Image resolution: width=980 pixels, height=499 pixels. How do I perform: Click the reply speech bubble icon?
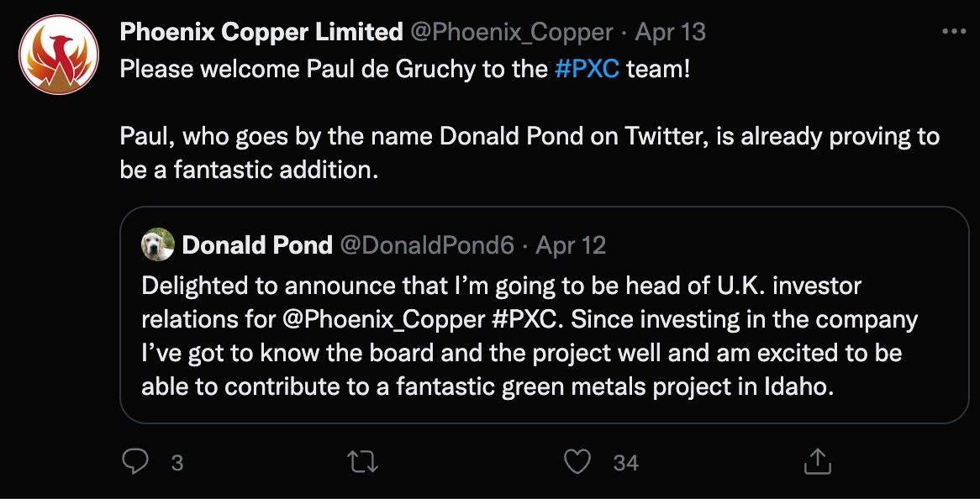[x=134, y=462]
